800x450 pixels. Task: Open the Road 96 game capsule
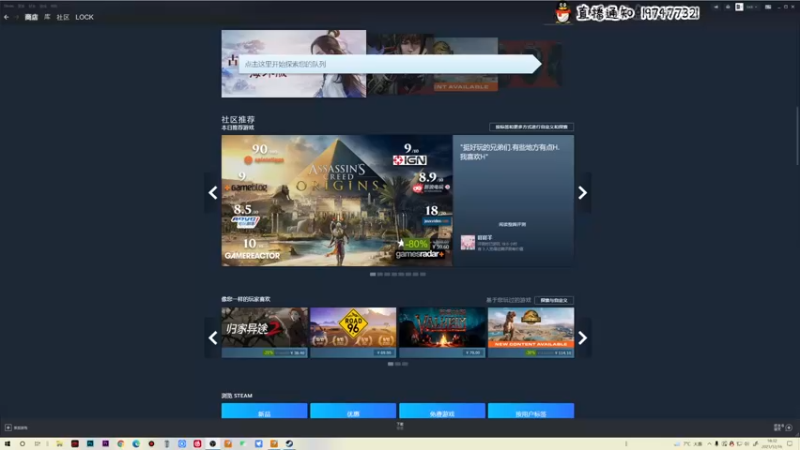(x=353, y=332)
